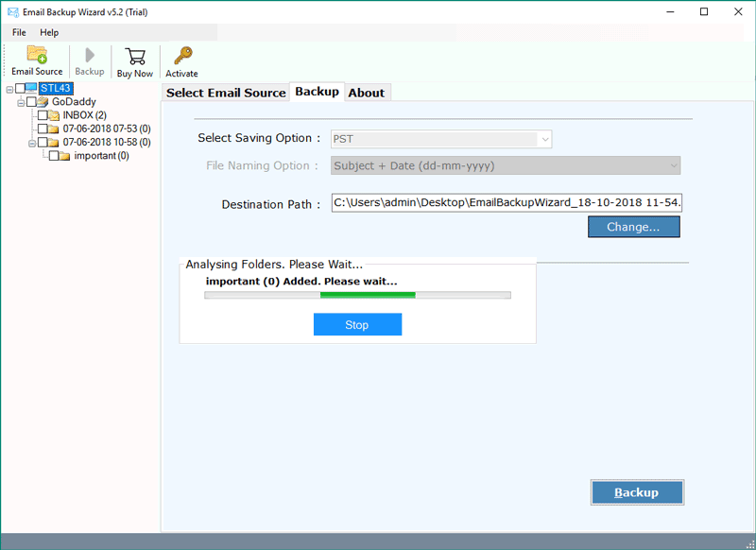Click the Change... button
The width and height of the screenshot is (756, 550).
tap(633, 227)
